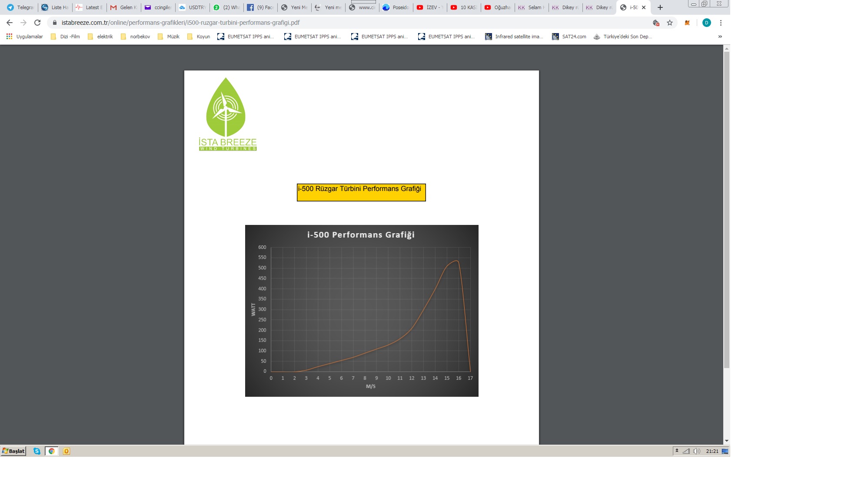Click the show desktop tray icon
The image size is (868, 489).
725,451
